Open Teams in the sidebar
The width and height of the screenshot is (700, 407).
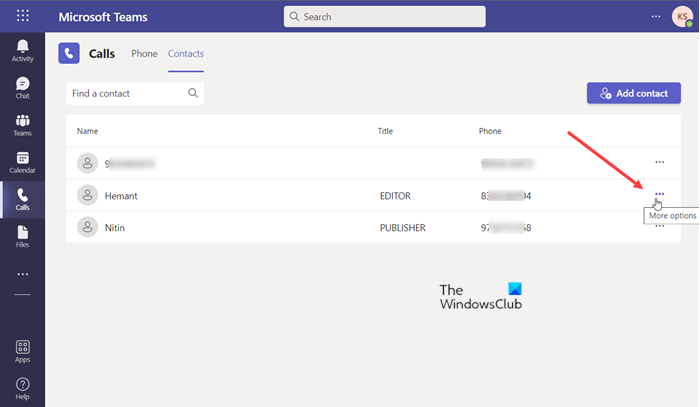pyautogui.click(x=22, y=125)
